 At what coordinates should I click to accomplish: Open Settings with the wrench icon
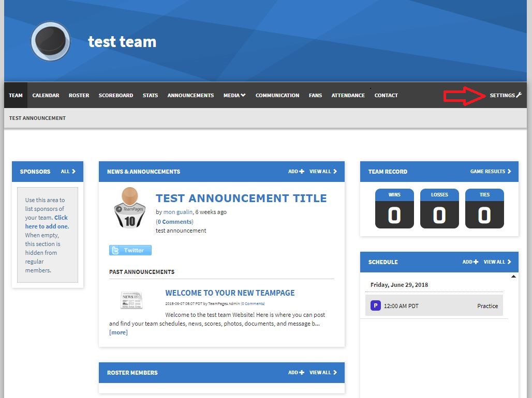505,95
